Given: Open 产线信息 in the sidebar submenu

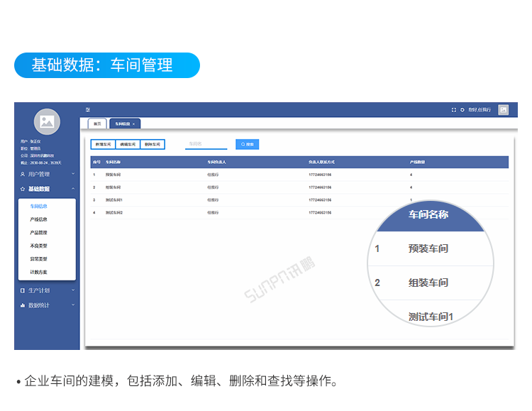Looking at the screenshot, I should (x=39, y=219).
